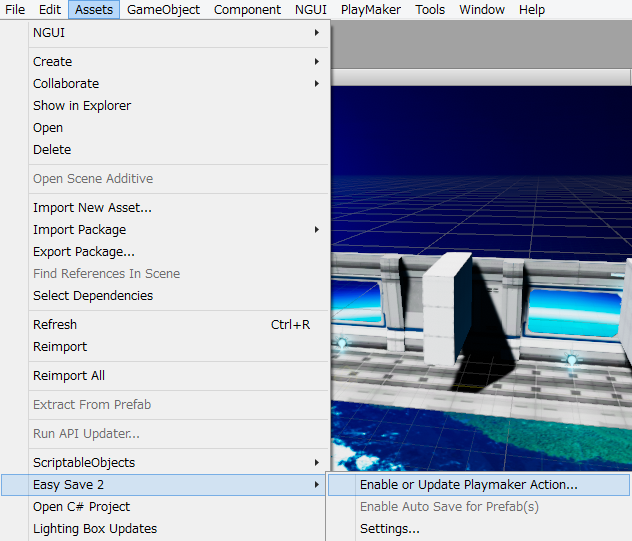Open the NGUI menu in menu bar

tap(310, 9)
